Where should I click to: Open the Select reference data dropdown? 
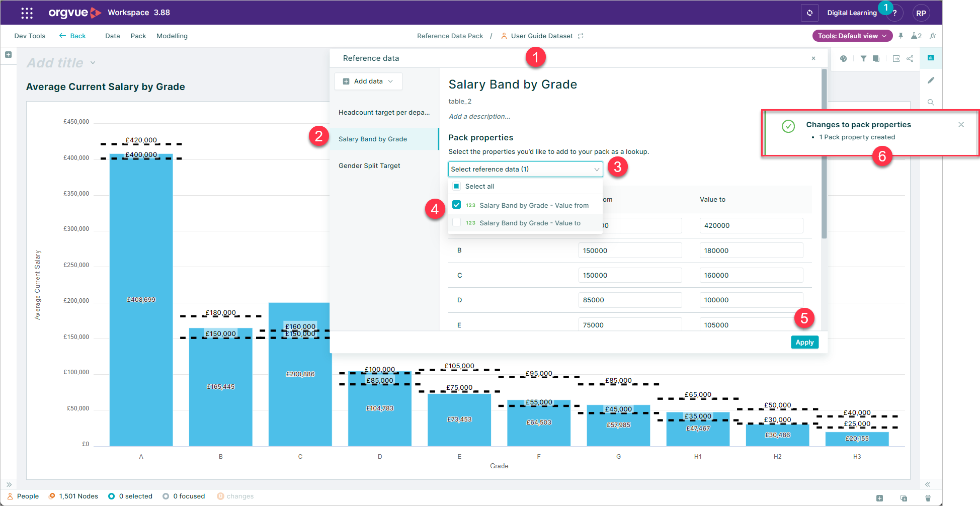525,169
